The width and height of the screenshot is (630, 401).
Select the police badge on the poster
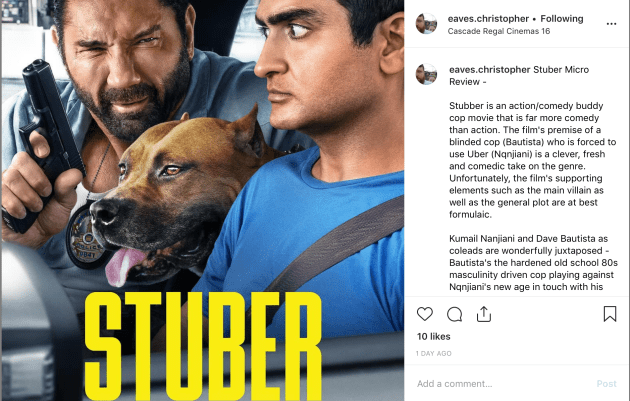click(84, 238)
